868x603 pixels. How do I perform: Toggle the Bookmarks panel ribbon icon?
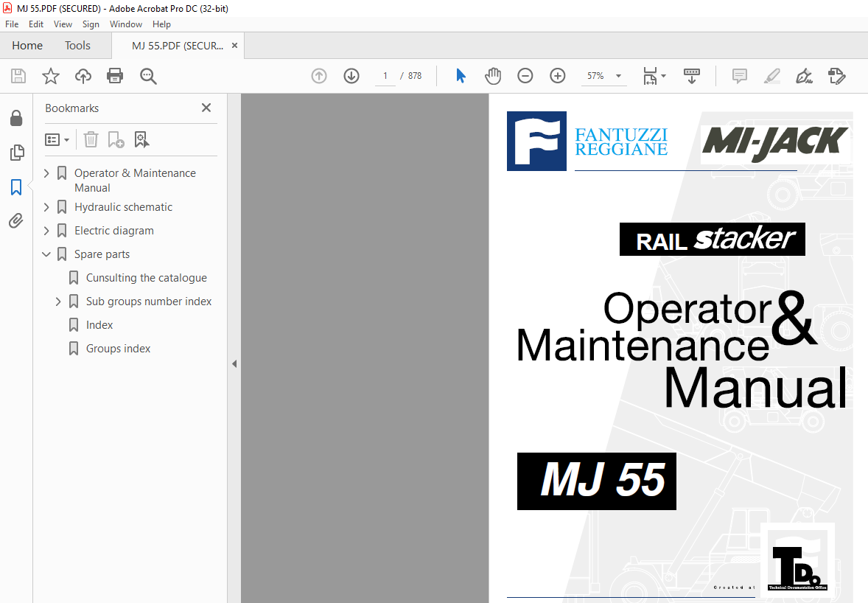pyautogui.click(x=17, y=187)
